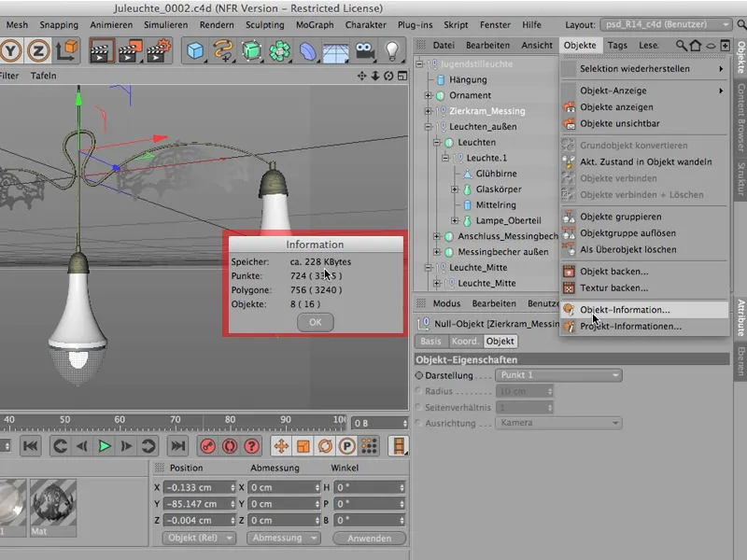Screen dimensions: 747x560
Task: Click the Anwenden button
Action: 369,539
